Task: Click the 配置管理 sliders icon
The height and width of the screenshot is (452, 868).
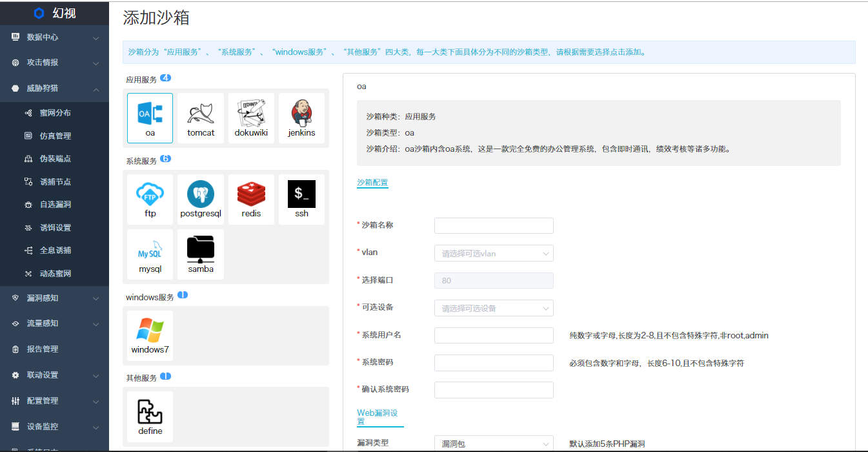Action: tap(15, 401)
